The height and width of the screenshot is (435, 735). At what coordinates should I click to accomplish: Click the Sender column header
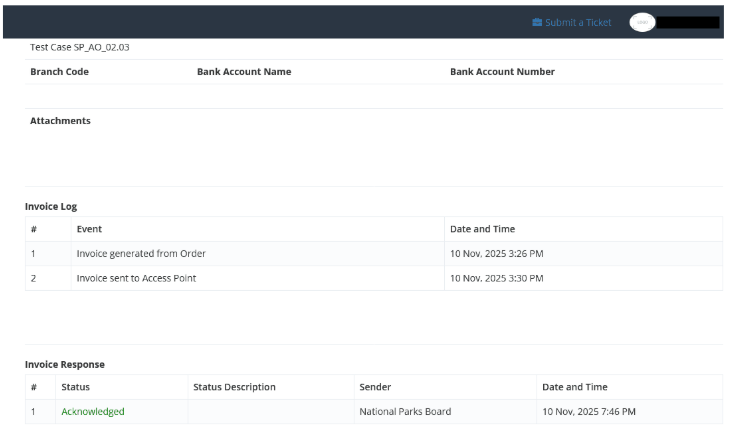(375, 387)
